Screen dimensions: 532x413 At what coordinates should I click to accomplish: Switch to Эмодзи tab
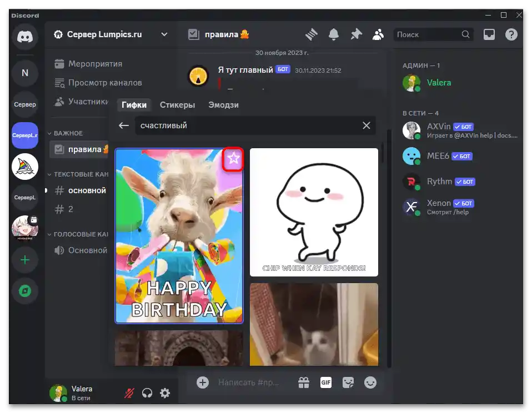tap(223, 105)
